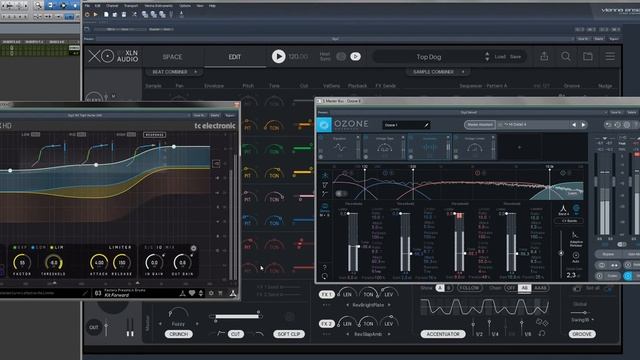Click Save in XO preset bar
Image resolution: width=640 pixels, height=360 pixels.
click(515, 57)
